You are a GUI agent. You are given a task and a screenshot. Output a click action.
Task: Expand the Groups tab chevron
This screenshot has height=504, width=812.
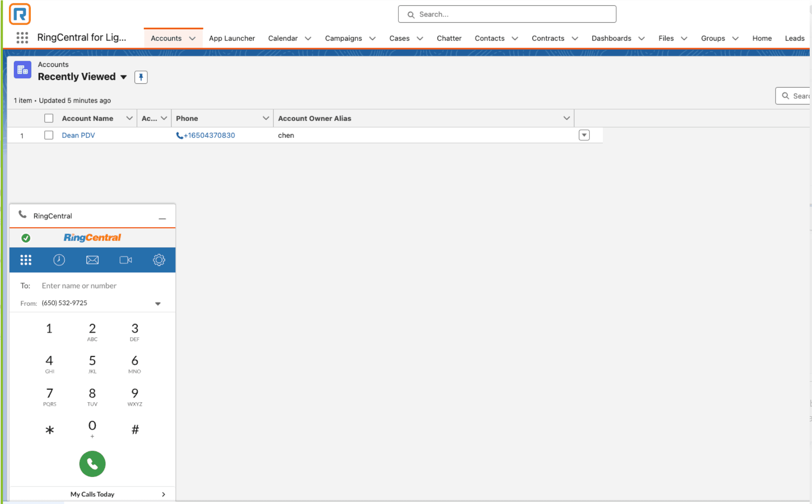tap(735, 38)
